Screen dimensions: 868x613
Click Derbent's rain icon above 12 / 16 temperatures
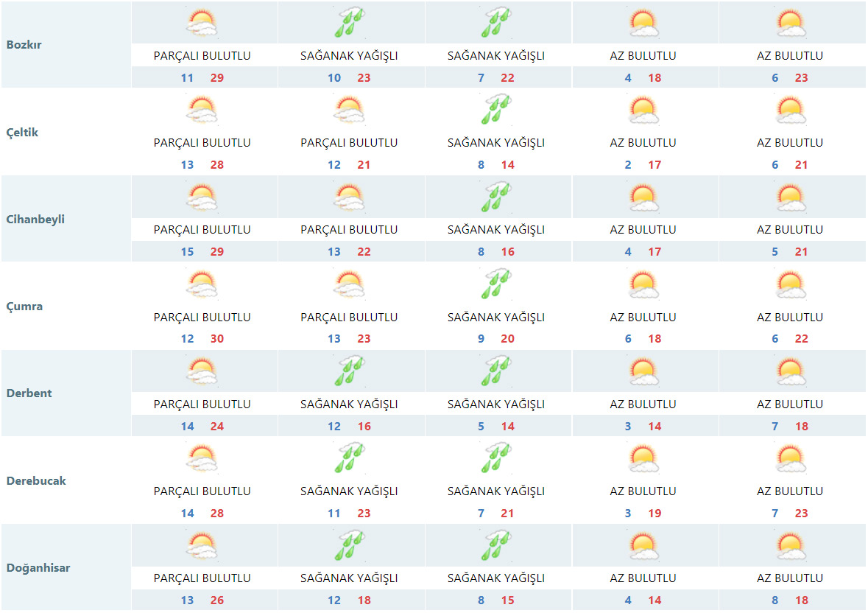[349, 371]
